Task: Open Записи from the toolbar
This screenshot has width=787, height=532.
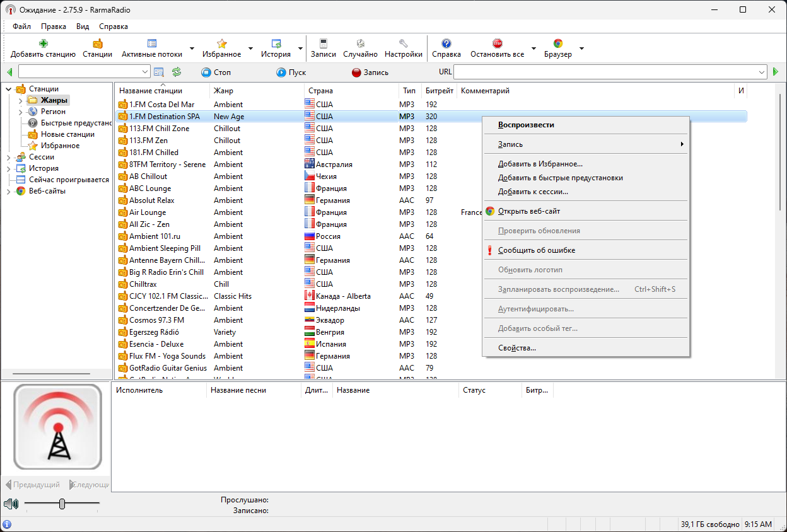Action: point(324,43)
